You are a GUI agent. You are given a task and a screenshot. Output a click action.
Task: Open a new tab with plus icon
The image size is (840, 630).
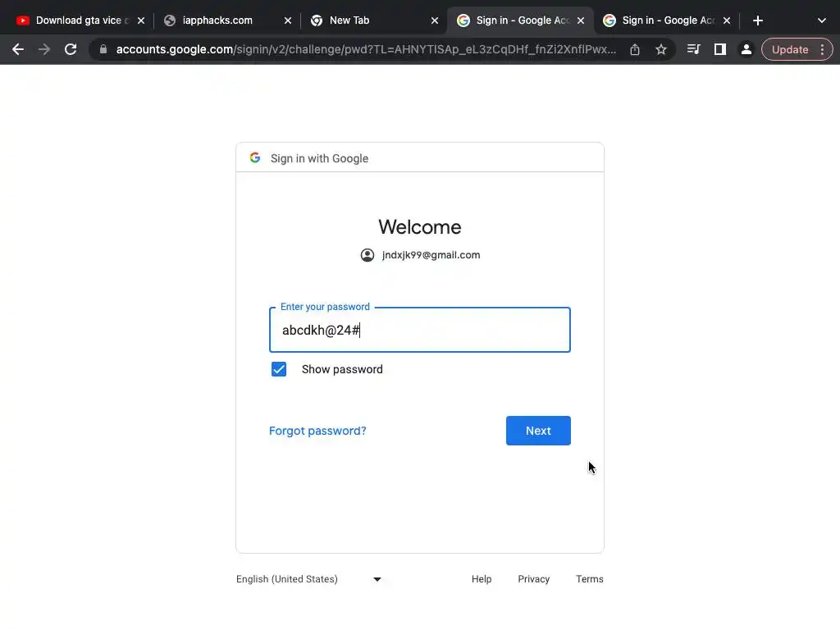(757, 21)
